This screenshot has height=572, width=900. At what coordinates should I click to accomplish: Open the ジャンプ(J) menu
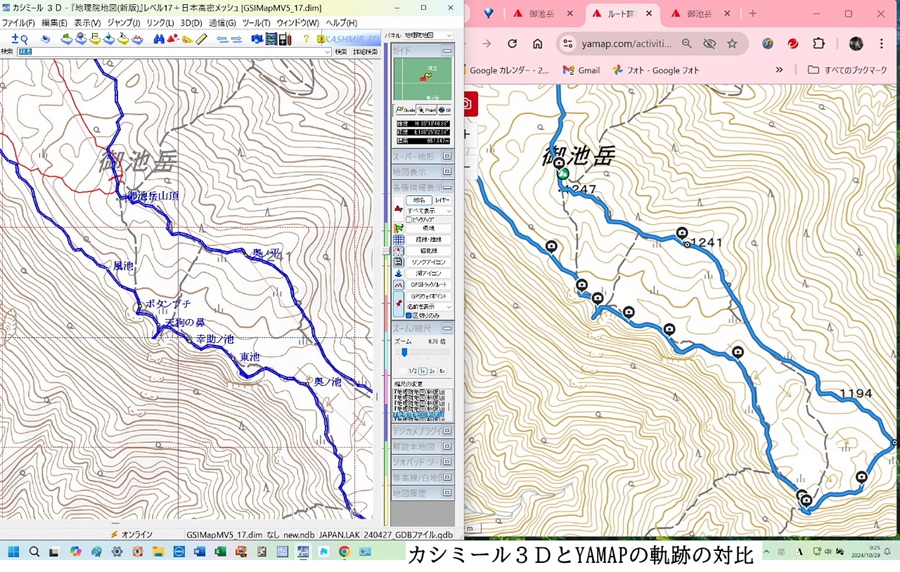click(123, 23)
